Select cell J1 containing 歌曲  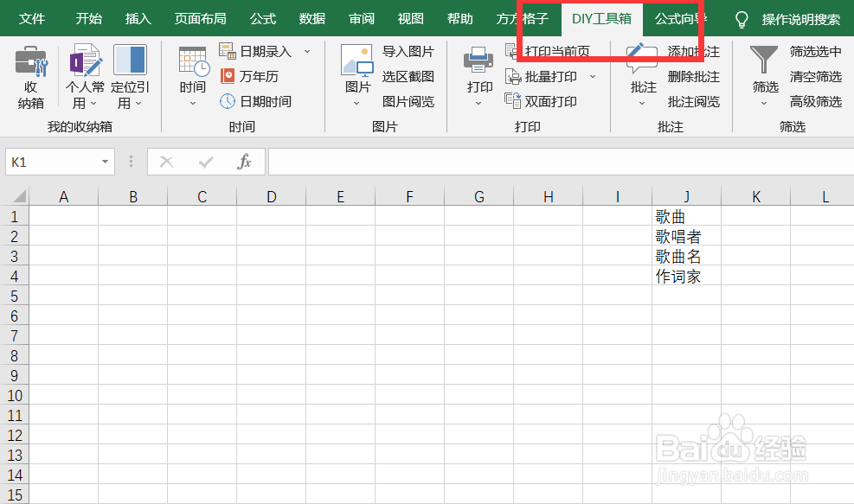click(686, 215)
